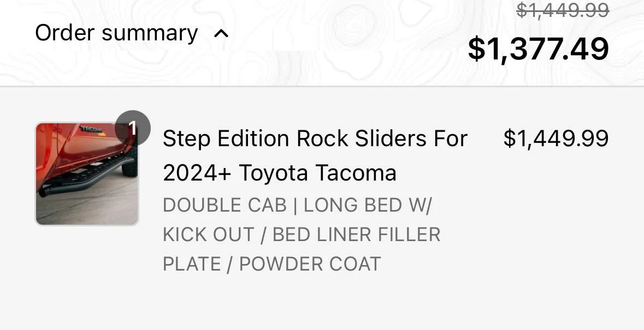Click the KICK OUT / BED LINER FILLER line
The width and height of the screenshot is (644, 330).
point(302,235)
